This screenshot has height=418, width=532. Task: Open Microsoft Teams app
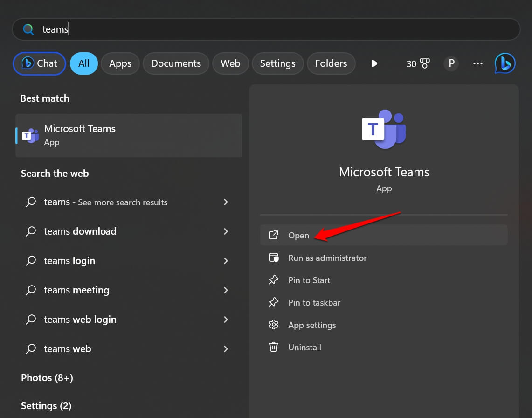[384, 235]
